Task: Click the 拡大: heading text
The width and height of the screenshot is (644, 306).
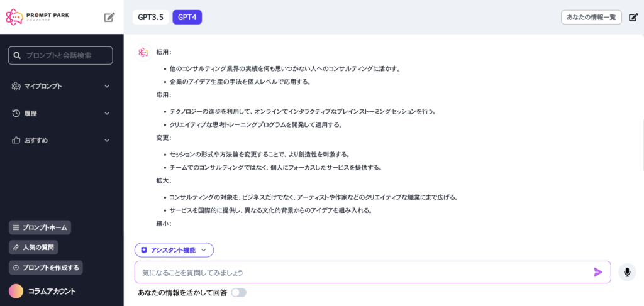Action: pos(164,181)
